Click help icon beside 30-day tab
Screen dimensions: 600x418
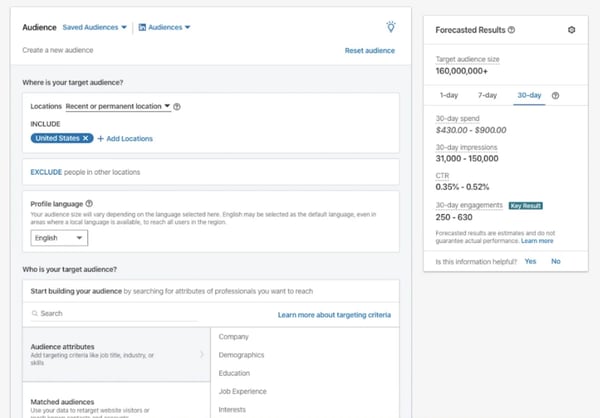point(555,96)
